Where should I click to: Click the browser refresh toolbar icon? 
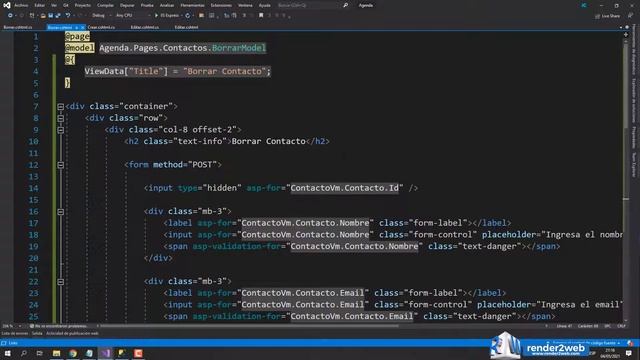(x=188, y=16)
